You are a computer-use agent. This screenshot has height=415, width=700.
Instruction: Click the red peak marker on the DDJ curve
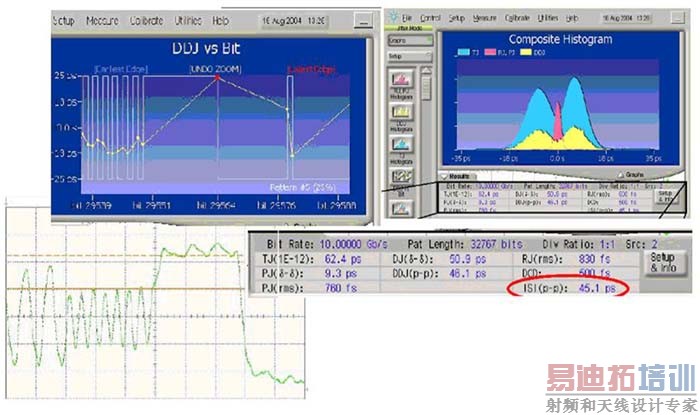tap(217, 78)
